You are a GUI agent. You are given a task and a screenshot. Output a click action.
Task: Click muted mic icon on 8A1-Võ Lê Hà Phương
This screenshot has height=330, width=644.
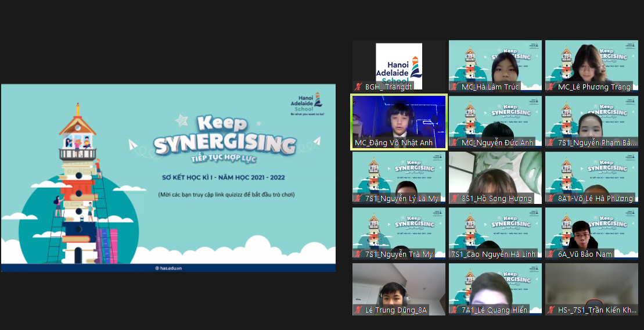coord(552,199)
